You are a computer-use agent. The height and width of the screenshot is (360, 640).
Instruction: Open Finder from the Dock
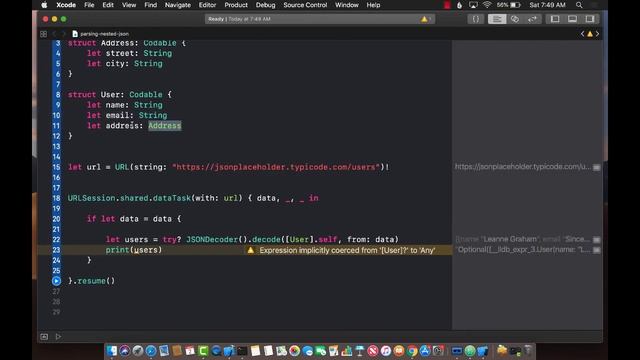pos(111,351)
